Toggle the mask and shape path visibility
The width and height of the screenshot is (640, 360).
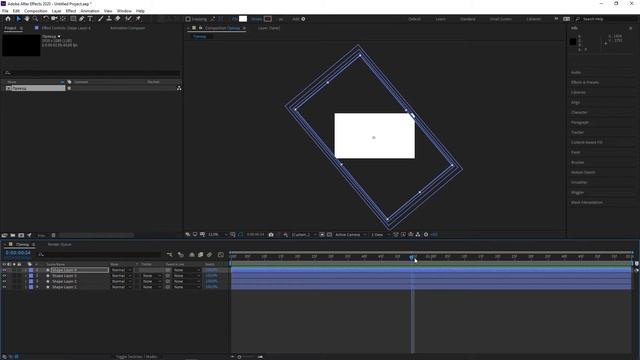pyautogui.click(x=240, y=235)
